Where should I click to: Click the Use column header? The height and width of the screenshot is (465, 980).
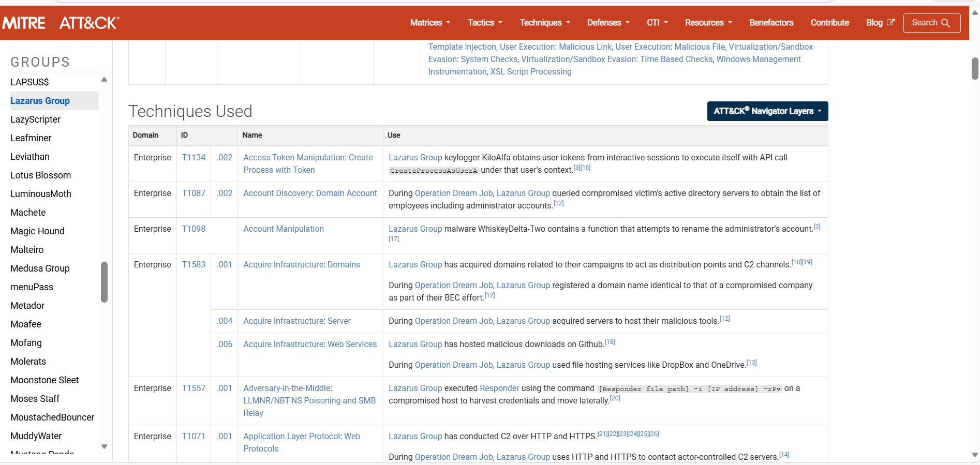394,135
